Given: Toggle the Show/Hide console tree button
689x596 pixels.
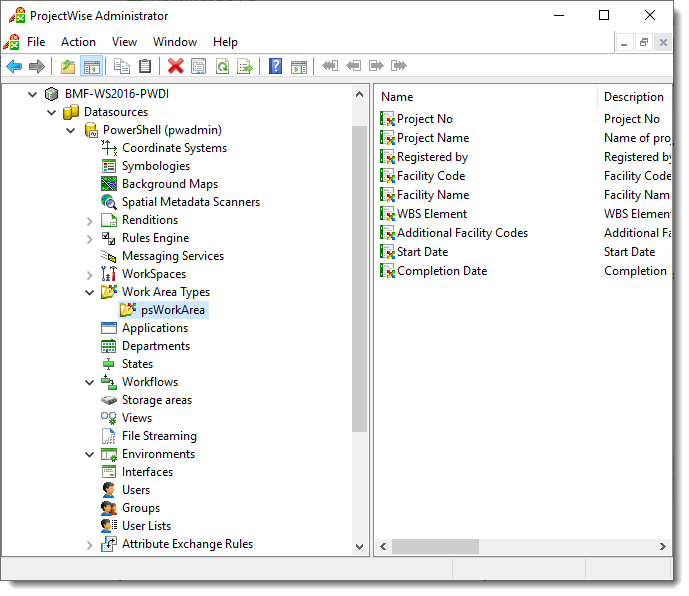Looking at the screenshot, I should tap(91, 66).
